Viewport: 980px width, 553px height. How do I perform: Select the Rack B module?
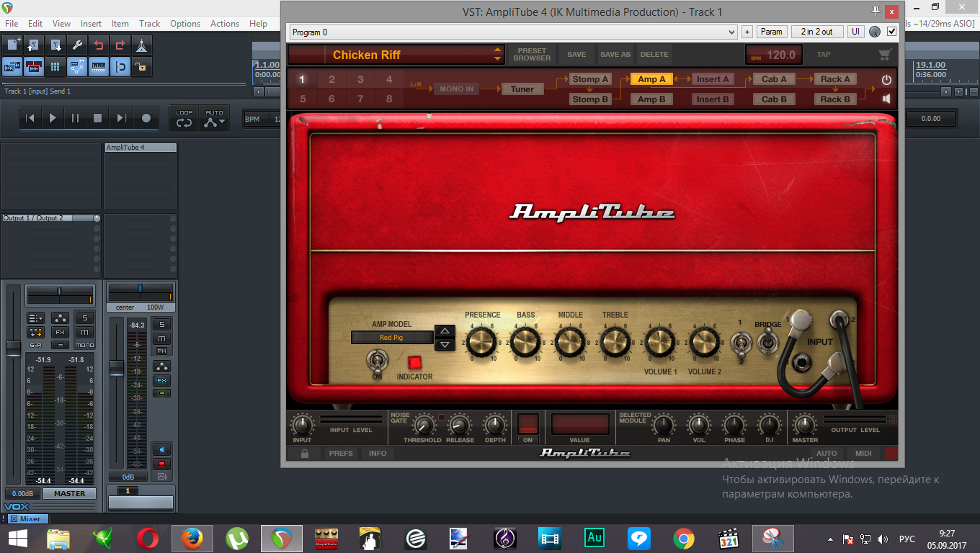click(835, 99)
